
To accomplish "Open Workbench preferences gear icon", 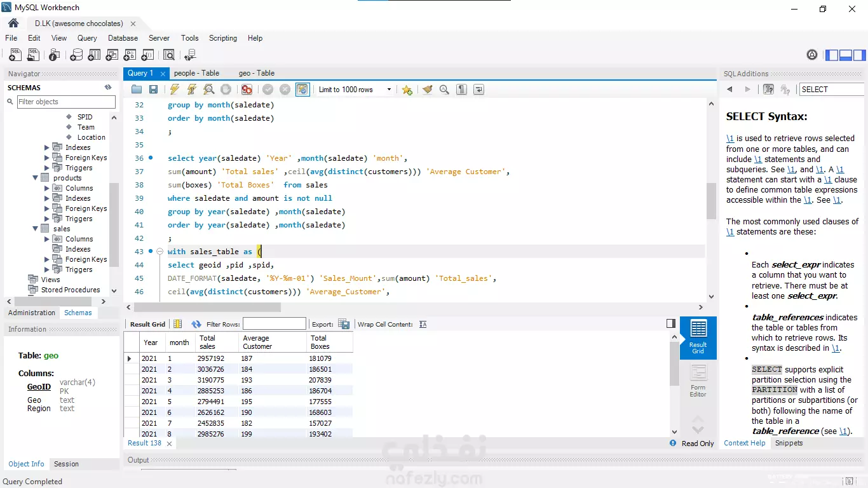I will tap(812, 55).
